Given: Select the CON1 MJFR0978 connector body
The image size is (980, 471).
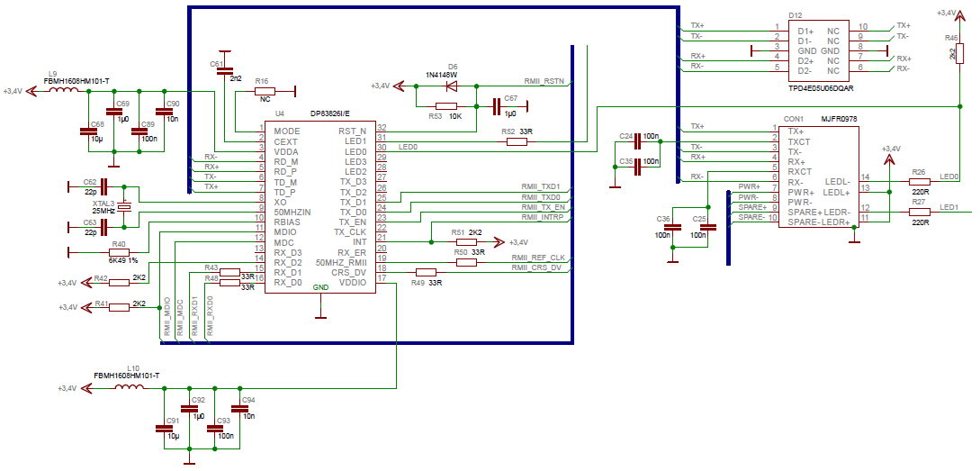Looking at the screenshot, I should (819, 177).
